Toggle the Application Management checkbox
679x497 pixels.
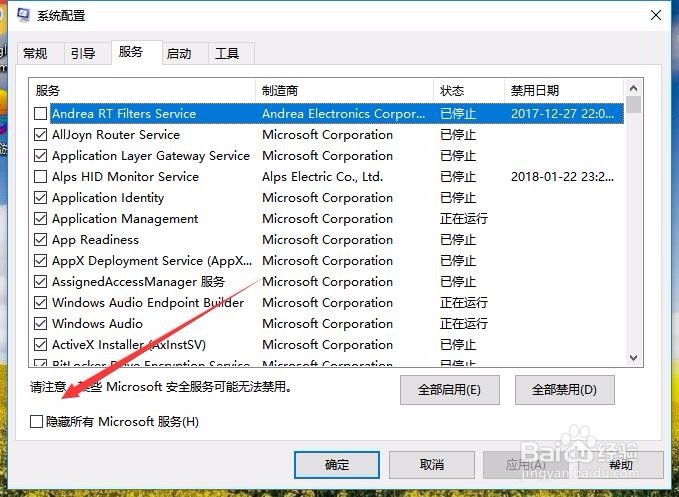point(40,219)
